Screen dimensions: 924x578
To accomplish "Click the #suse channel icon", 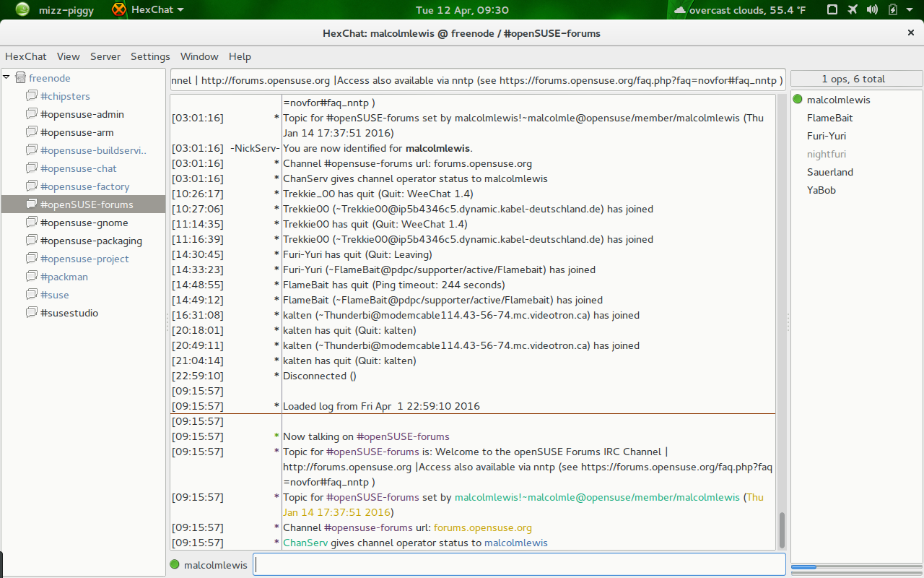I will coord(31,295).
